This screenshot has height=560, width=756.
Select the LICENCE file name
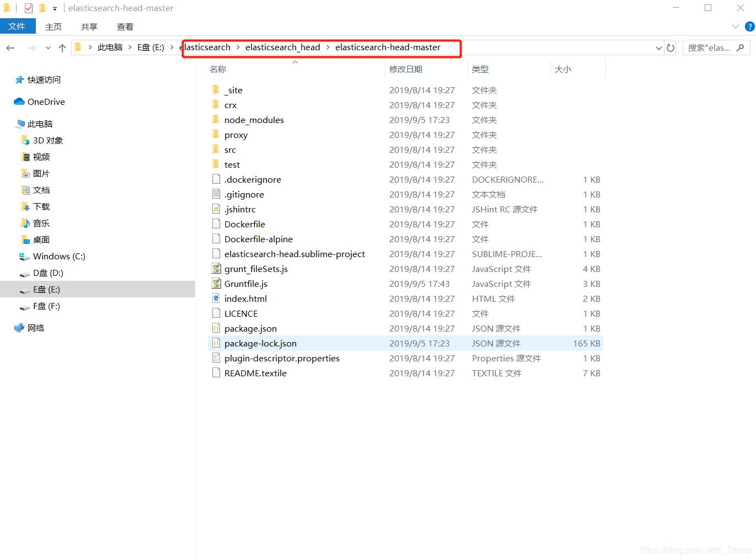click(241, 313)
